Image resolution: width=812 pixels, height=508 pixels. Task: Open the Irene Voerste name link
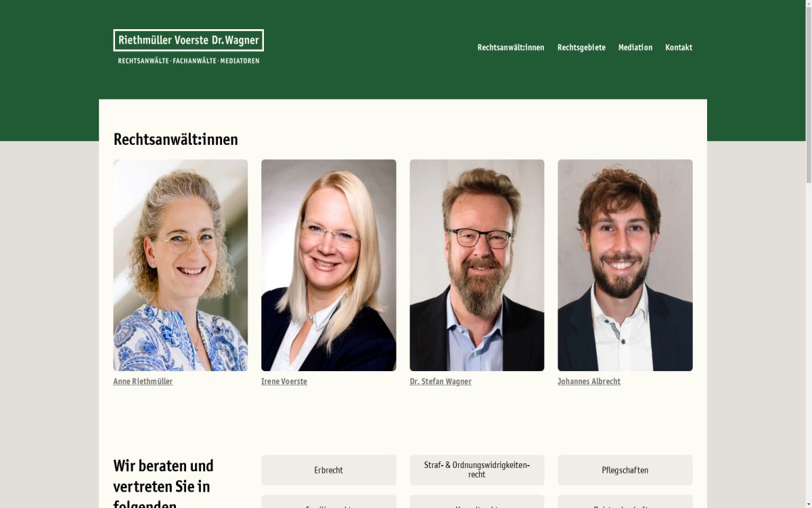(284, 381)
